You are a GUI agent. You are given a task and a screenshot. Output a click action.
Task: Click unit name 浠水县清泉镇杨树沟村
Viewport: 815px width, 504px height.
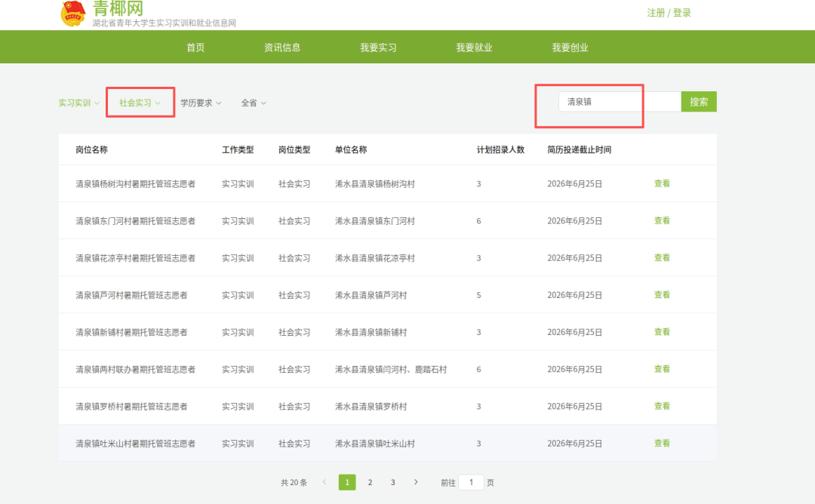point(375,184)
